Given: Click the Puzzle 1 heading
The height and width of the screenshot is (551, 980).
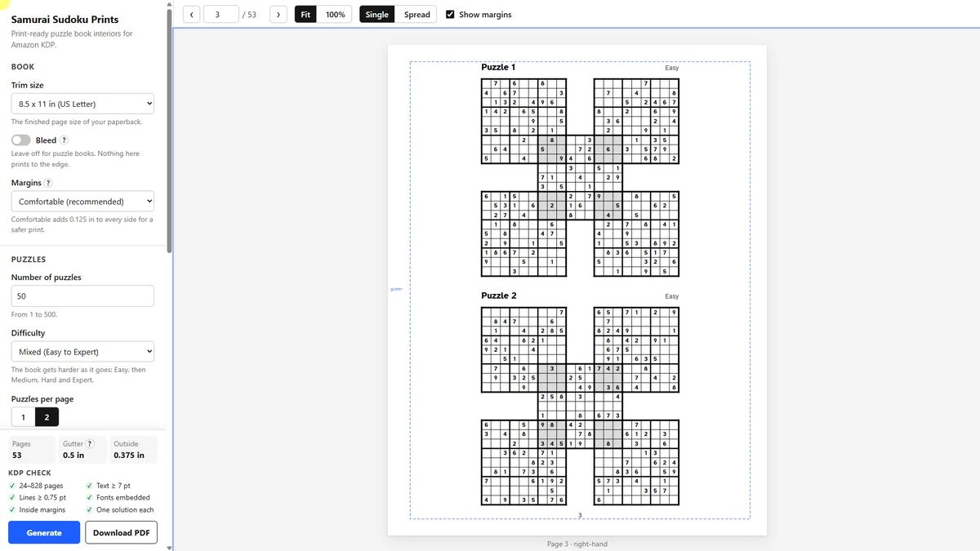Looking at the screenshot, I should tap(498, 67).
